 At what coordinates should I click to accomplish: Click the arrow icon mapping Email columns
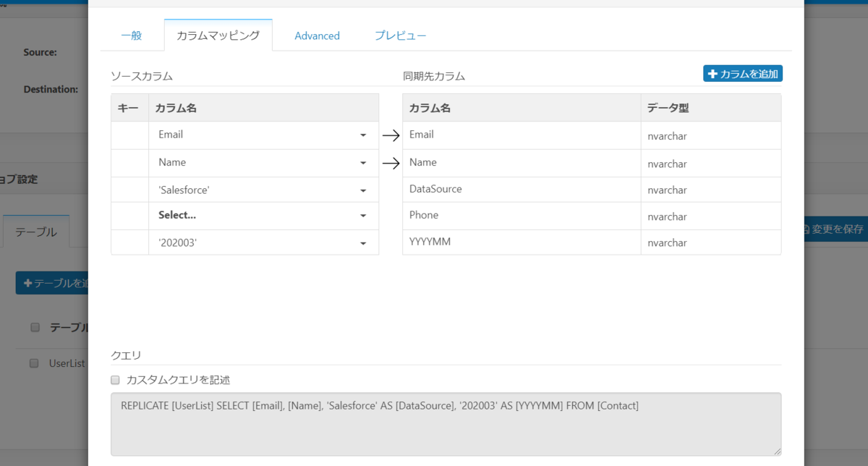(x=391, y=135)
